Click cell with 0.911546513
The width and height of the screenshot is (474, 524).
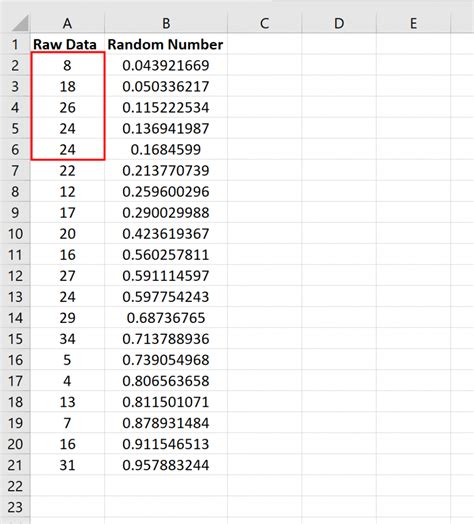tap(166, 444)
